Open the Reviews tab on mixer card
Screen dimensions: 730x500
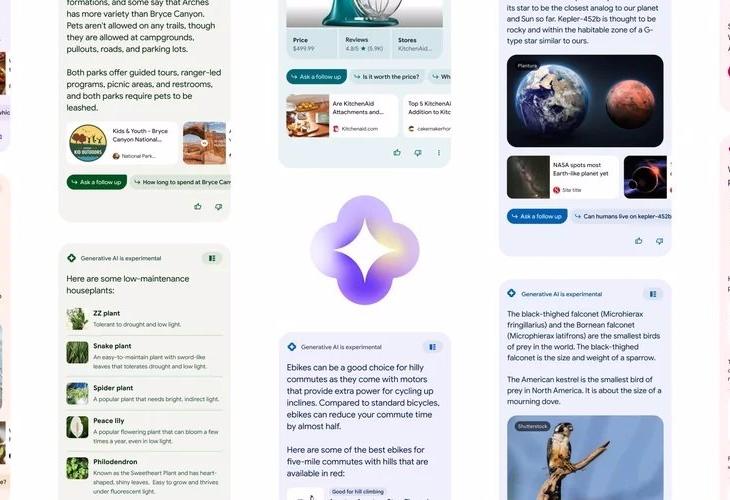point(365,44)
